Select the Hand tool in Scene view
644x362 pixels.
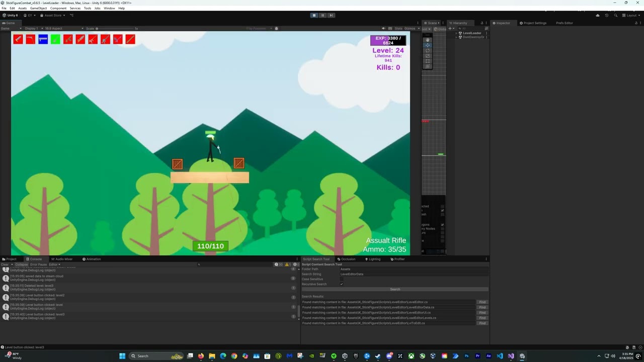428,40
